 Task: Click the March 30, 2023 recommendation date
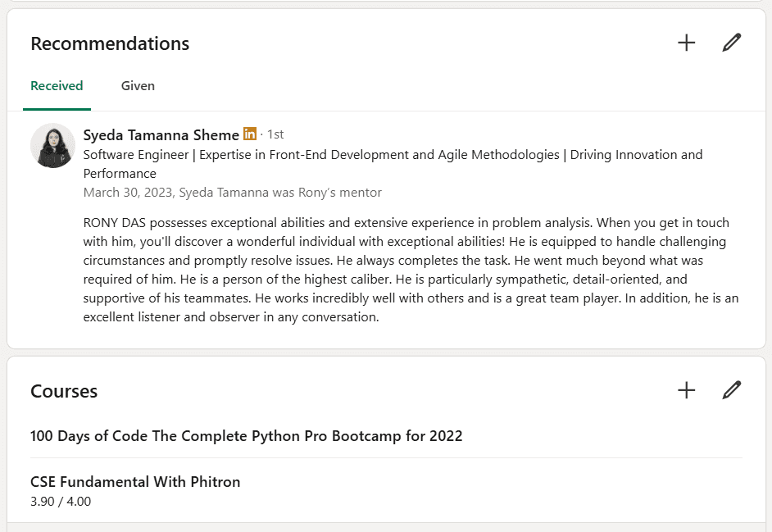click(x=127, y=193)
